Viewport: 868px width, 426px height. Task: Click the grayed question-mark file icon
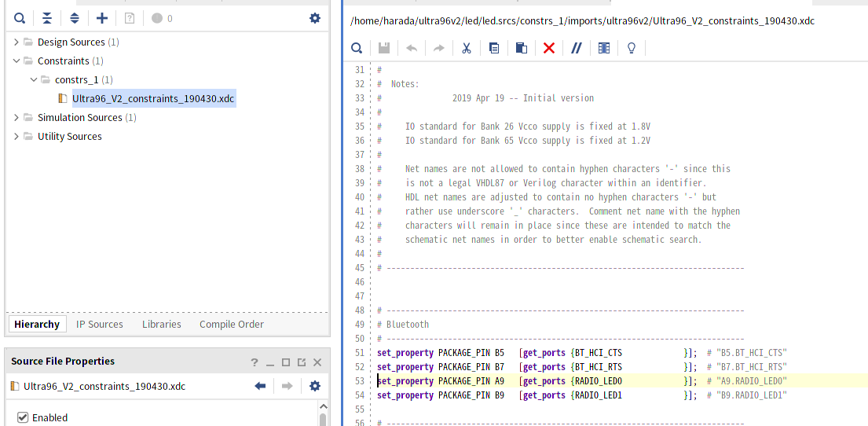pyautogui.click(x=130, y=18)
